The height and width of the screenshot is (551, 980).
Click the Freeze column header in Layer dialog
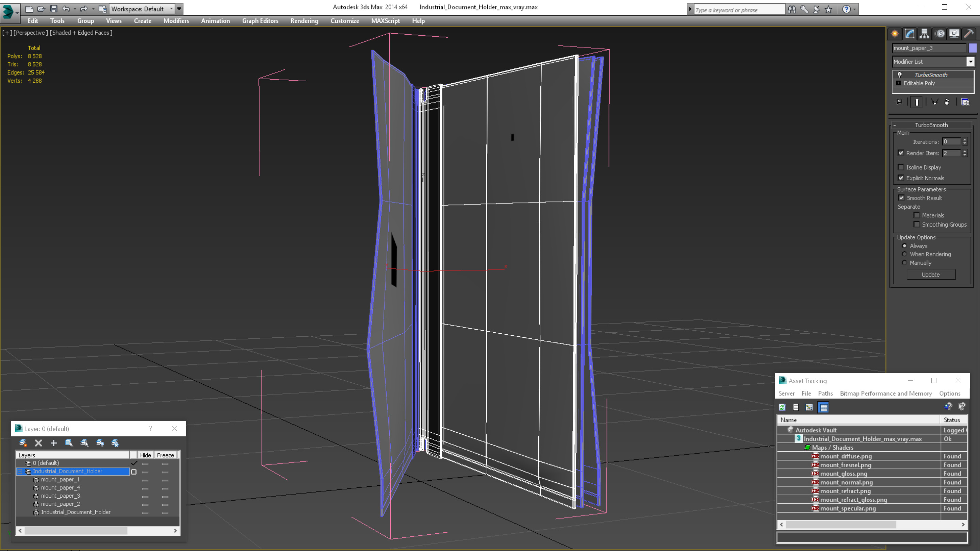coord(165,455)
